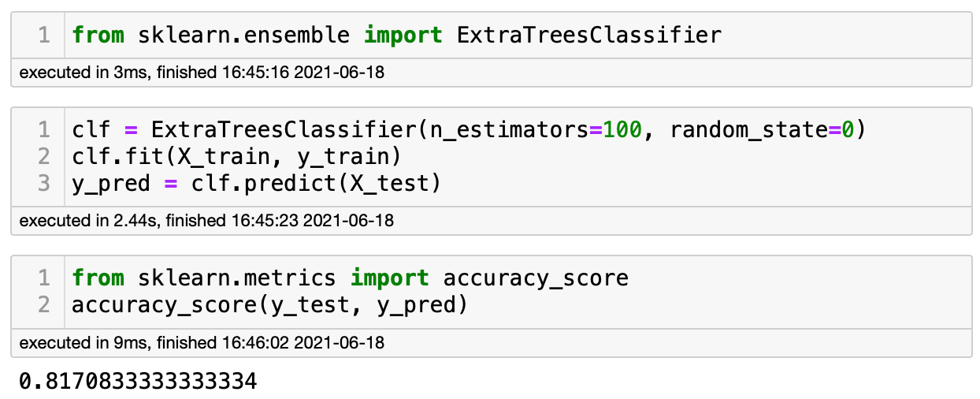Click the "executed in 3ms" timing label

point(201,73)
